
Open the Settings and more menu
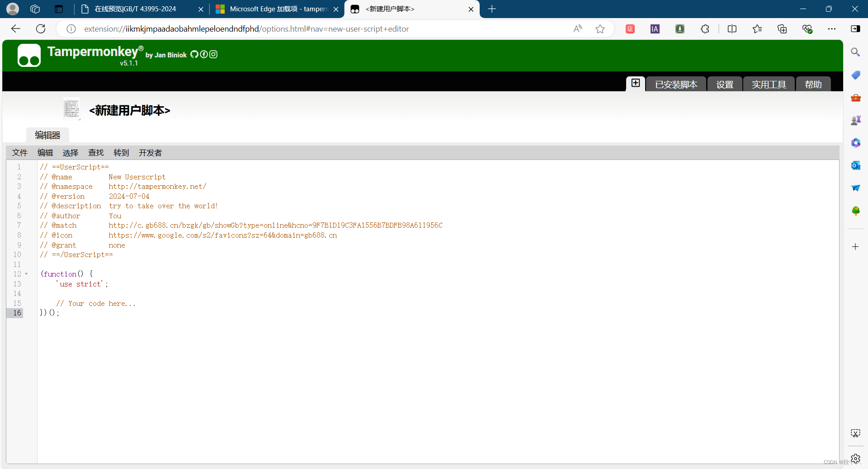pos(832,28)
